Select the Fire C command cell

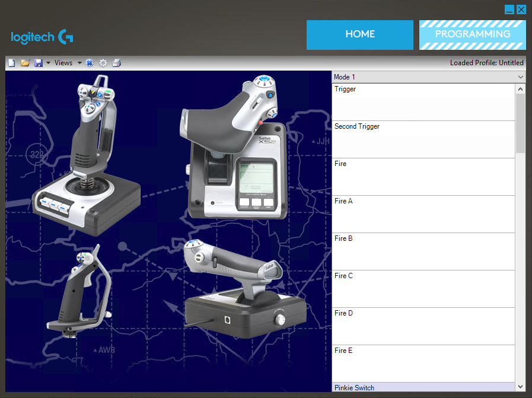pyautogui.click(x=423, y=289)
